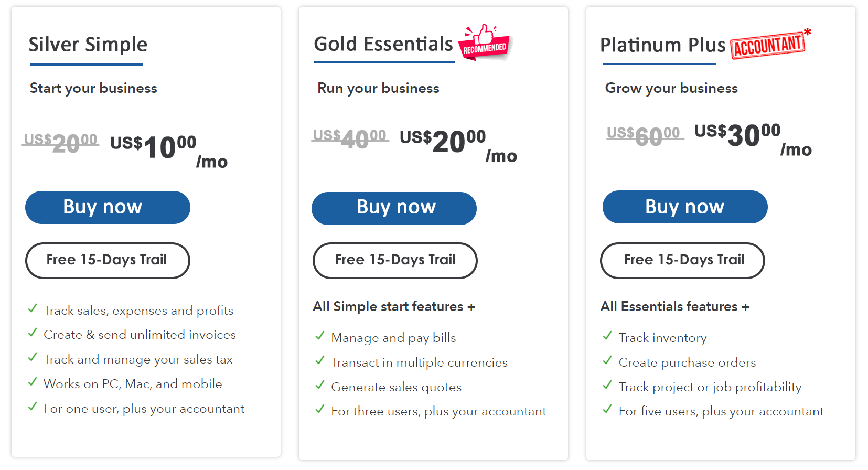
Task: Click the US$10.00 per month price
Action: coord(169,150)
